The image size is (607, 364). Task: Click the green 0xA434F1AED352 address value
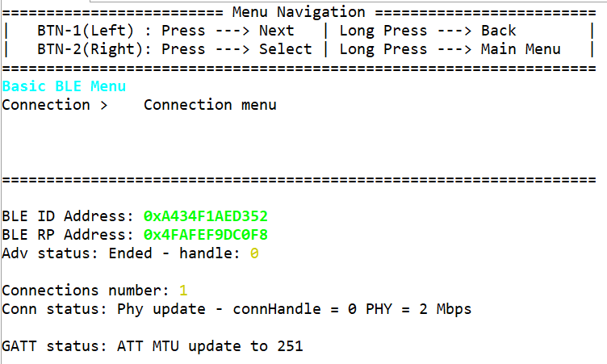[205, 216]
